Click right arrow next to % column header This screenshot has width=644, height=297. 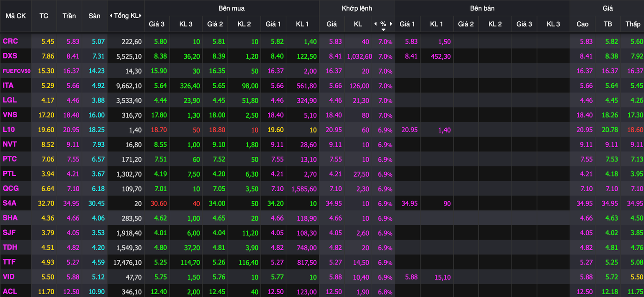(x=391, y=24)
